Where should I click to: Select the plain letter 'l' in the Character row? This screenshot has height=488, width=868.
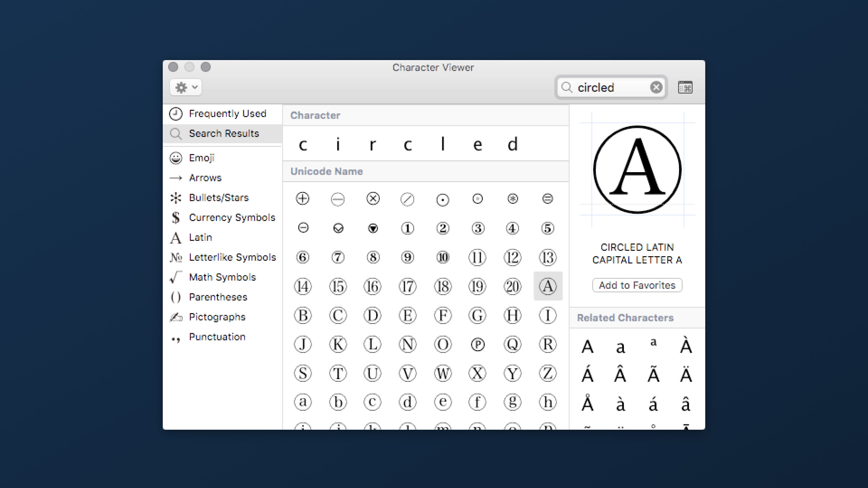pos(442,144)
